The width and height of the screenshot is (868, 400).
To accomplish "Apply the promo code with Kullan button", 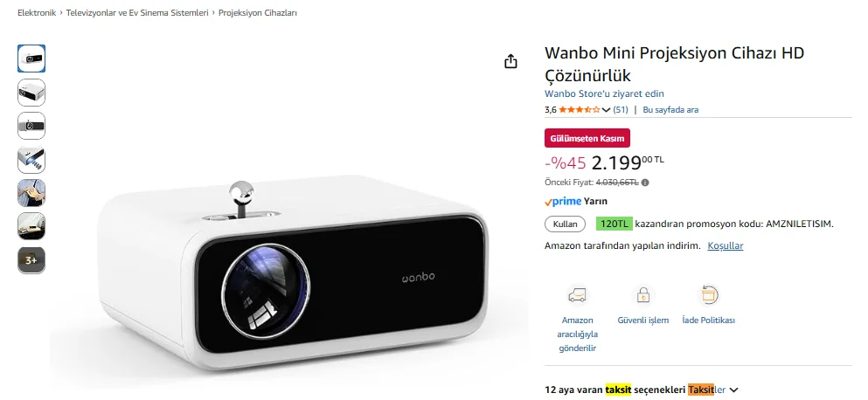I will tap(565, 224).
